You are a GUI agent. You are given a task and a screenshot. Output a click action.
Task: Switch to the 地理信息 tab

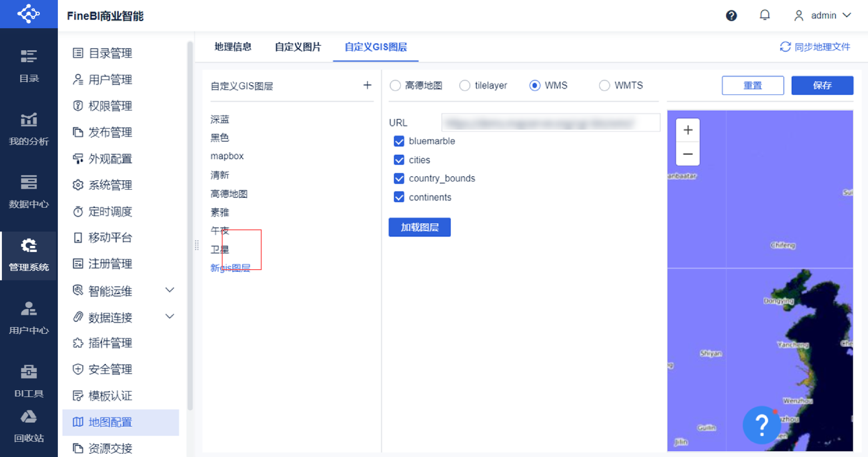click(x=233, y=47)
